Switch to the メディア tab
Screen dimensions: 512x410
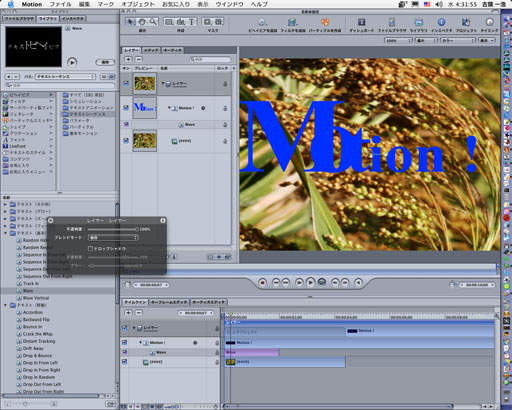pos(151,50)
